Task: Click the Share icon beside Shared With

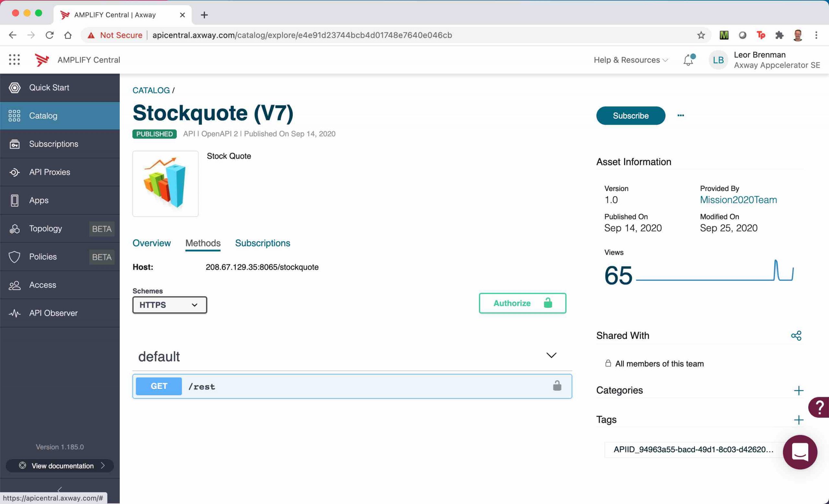Action: click(x=796, y=336)
